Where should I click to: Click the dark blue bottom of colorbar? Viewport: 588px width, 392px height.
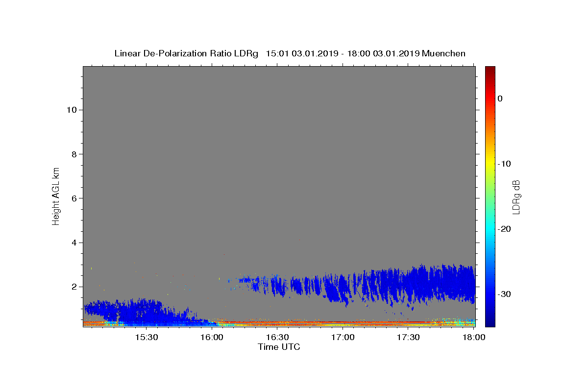point(490,321)
